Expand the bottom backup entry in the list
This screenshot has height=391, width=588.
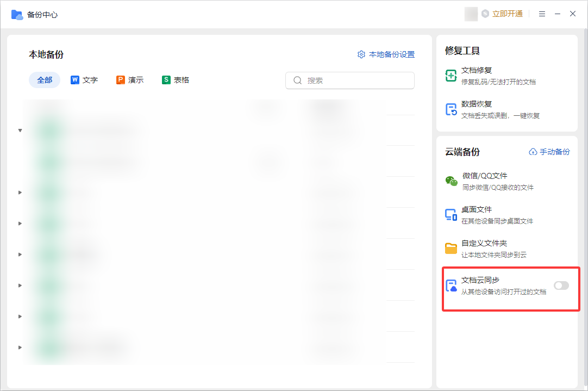point(20,347)
